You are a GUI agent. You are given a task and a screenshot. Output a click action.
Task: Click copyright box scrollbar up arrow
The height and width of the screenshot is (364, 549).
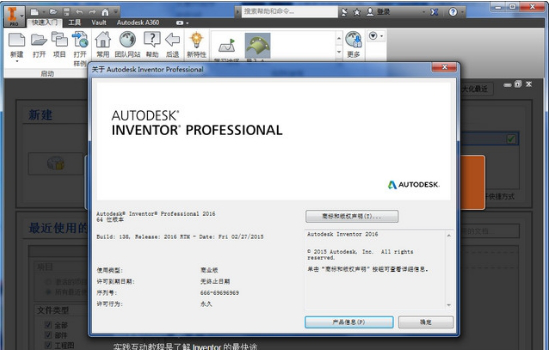pyautogui.click(x=449, y=236)
